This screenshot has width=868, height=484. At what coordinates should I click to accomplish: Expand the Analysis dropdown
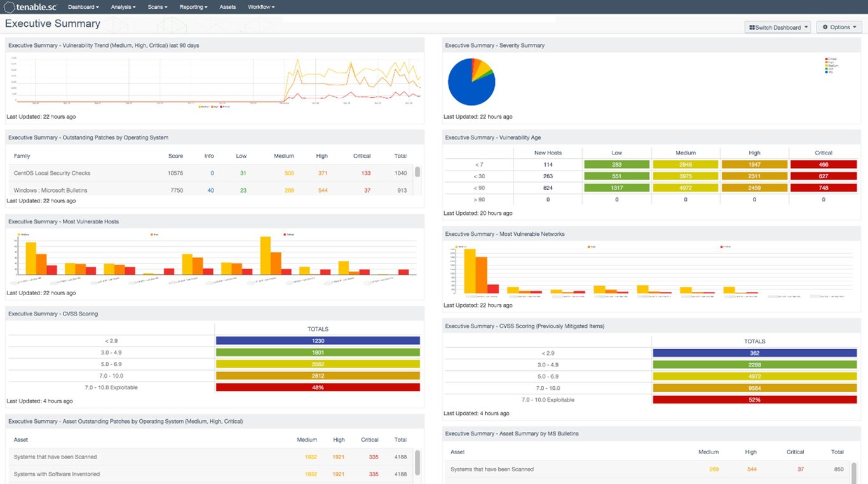tap(123, 7)
